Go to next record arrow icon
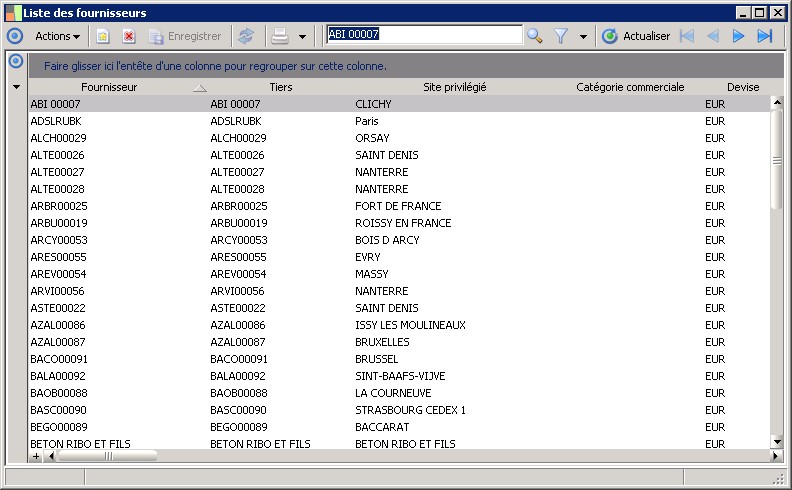 point(738,36)
